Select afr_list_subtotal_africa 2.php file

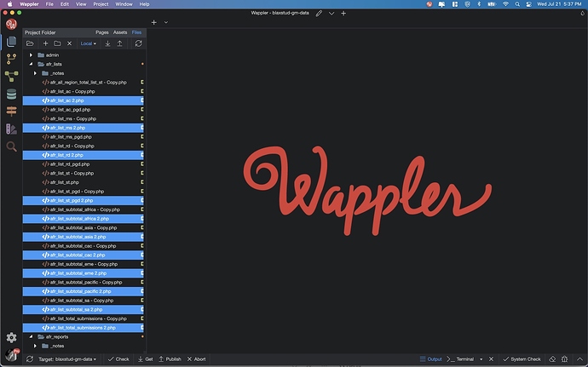click(83, 219)
